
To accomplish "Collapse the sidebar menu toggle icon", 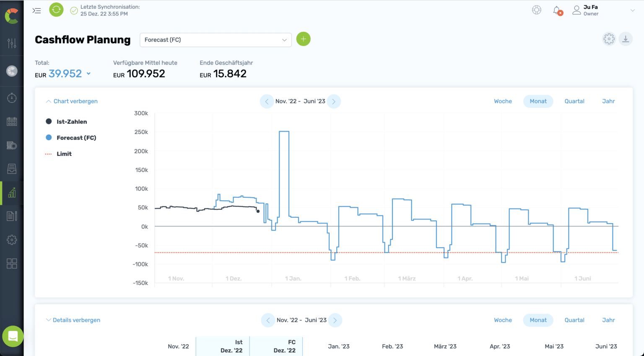I will [37, 10].
